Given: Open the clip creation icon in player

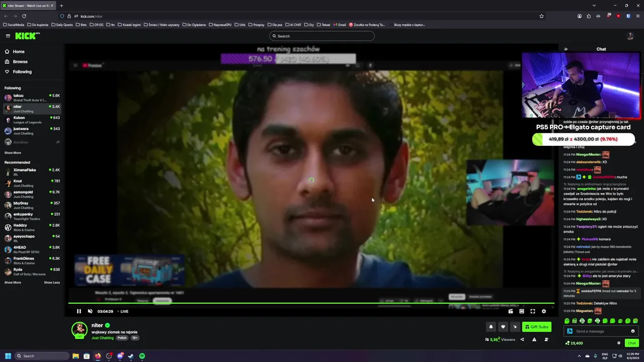Looking at the screenshot, I should (x=511, y=311).
